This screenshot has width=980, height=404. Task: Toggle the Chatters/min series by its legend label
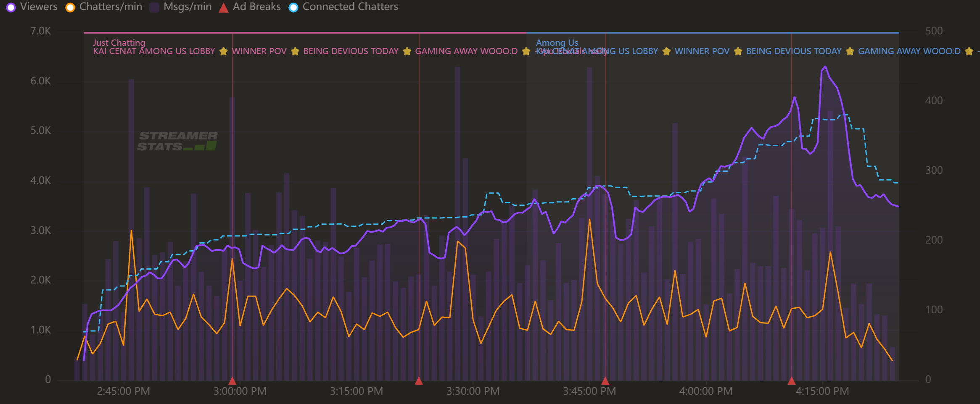[x=111, y=7]
